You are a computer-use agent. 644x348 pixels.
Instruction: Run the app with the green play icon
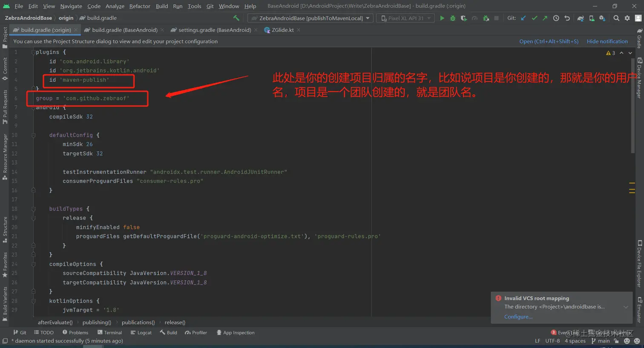(442, 18)
